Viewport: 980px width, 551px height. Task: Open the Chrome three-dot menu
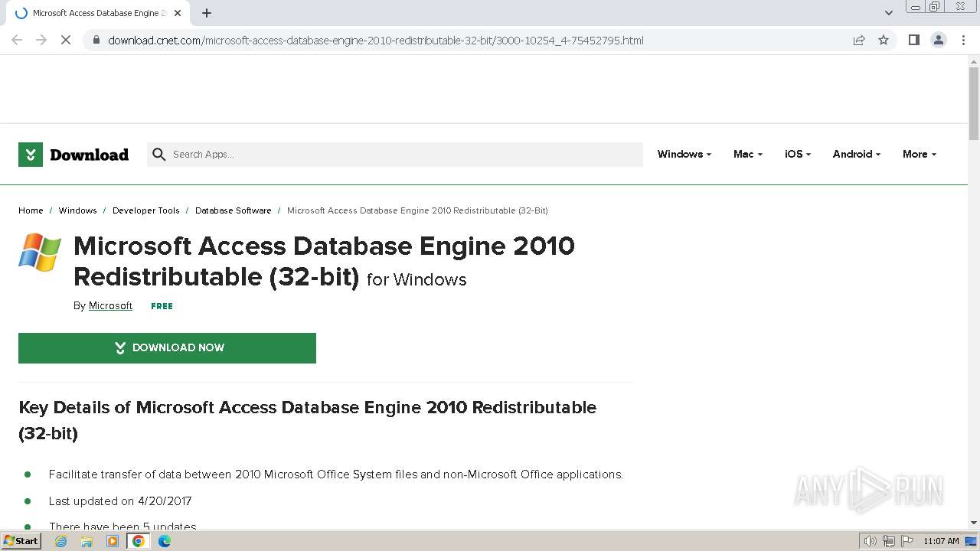coord(963,40)
